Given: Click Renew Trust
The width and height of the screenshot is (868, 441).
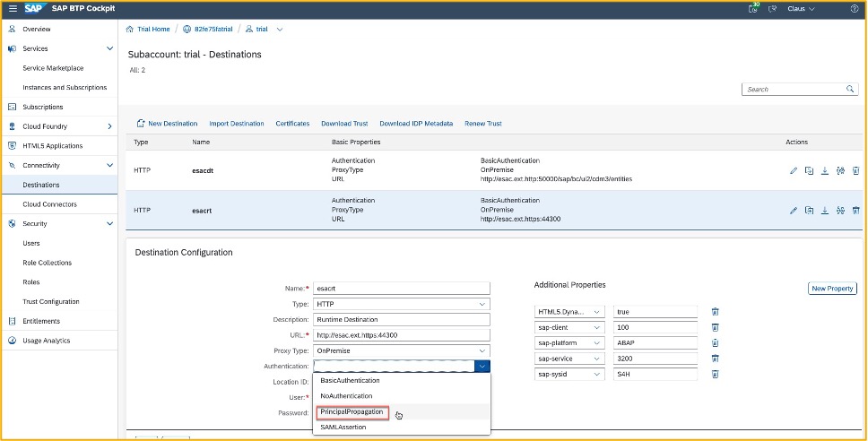Looking at the screenshot, I should tap(483, 124).
